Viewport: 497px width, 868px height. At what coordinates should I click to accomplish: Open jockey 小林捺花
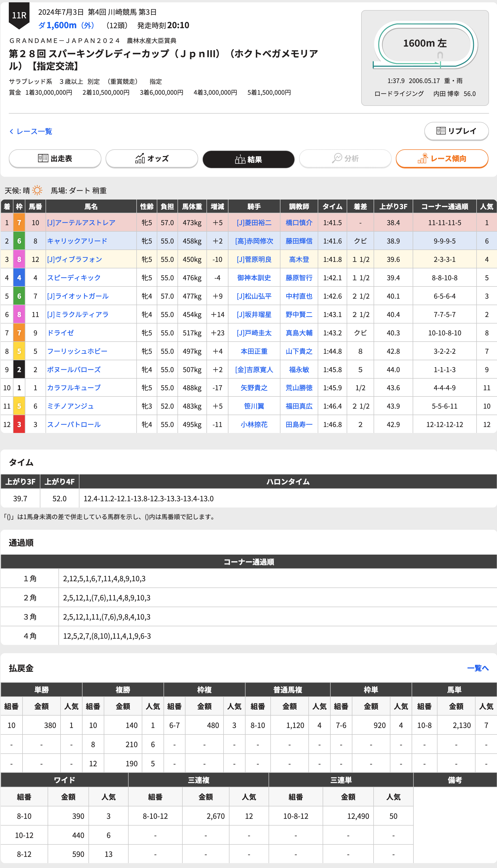254,425
